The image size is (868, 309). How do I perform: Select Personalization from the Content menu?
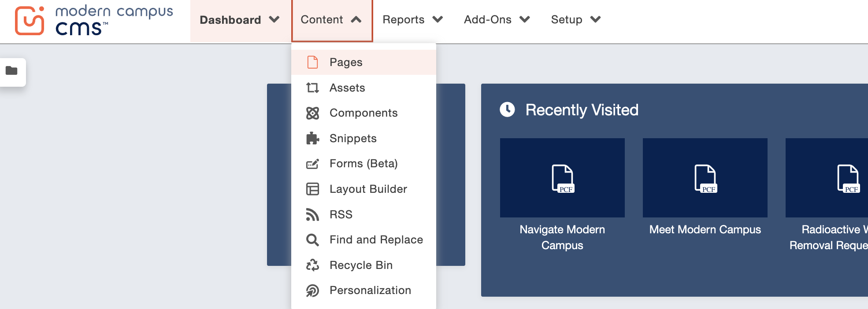[370, 291]
